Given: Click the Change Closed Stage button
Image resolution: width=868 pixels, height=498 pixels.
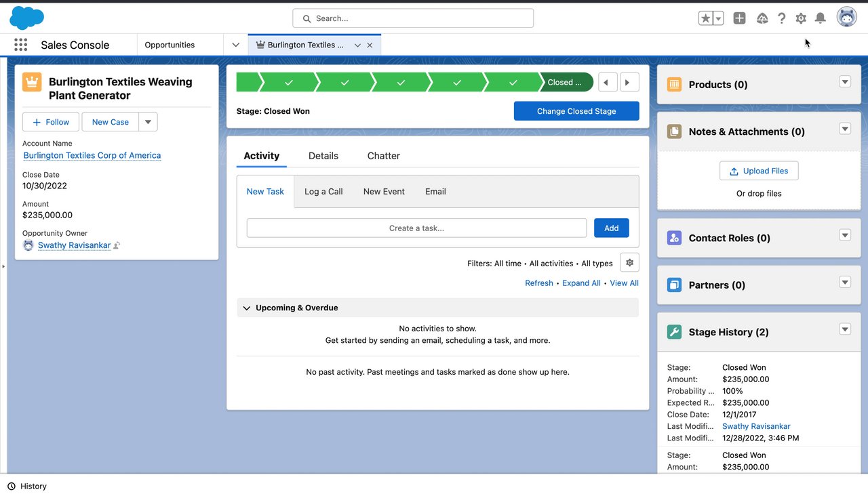Looking at the screenshot, I should (x=576, y=111).
